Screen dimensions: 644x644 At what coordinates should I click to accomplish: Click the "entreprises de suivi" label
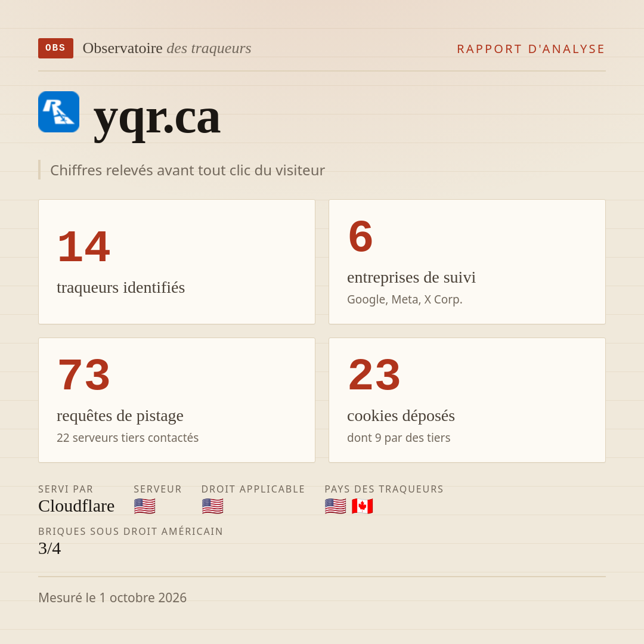click(411, 278)
